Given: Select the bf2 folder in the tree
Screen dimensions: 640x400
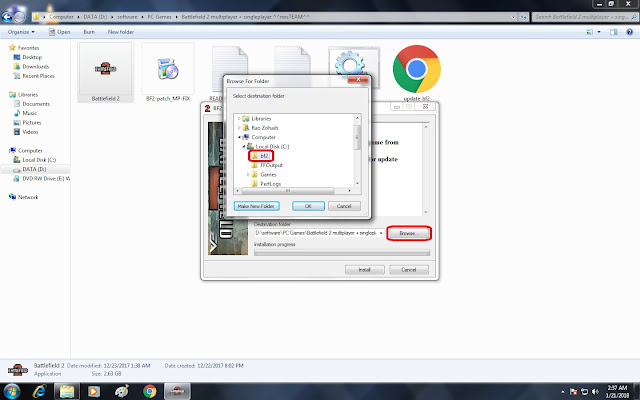Looking at the screenshot, I should [264, 156].
